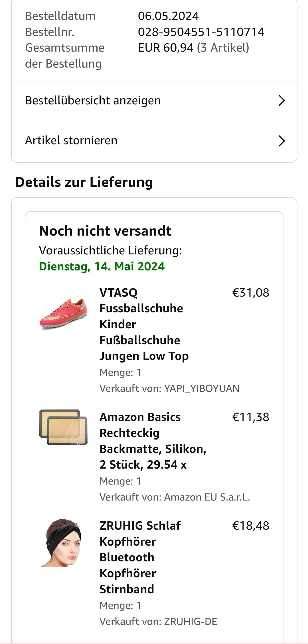Tap the chevron next to Artikel stornieren
This screenshot has width=308, height=644.
coord(281,141)
